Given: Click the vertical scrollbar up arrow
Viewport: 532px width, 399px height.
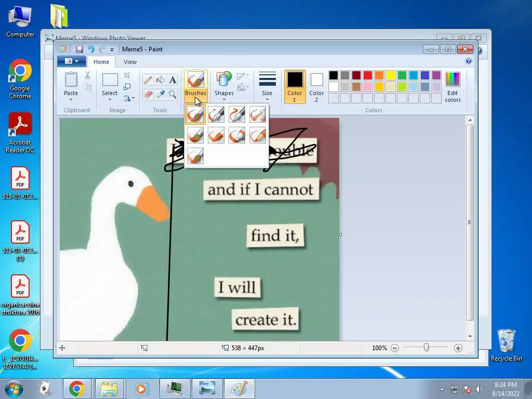Looking at the screenshot, I should [x=470, y=121].
